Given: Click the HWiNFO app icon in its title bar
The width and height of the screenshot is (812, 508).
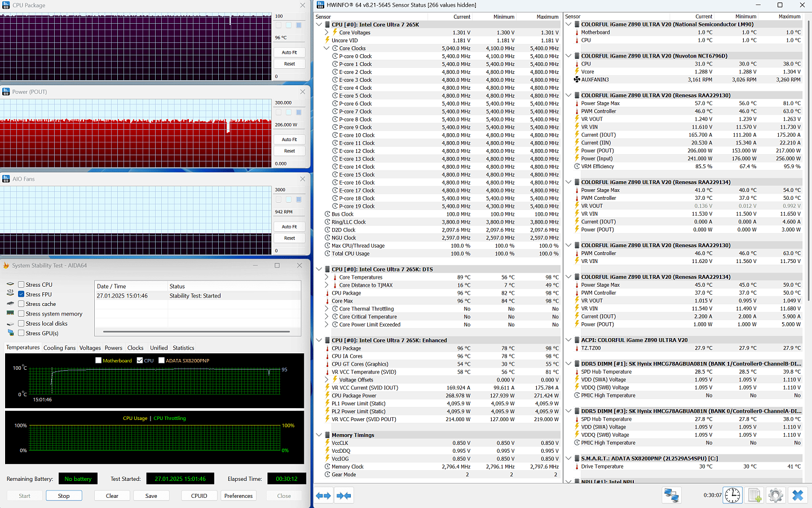Looking at the screenshot, I should [x=320, y=5].
